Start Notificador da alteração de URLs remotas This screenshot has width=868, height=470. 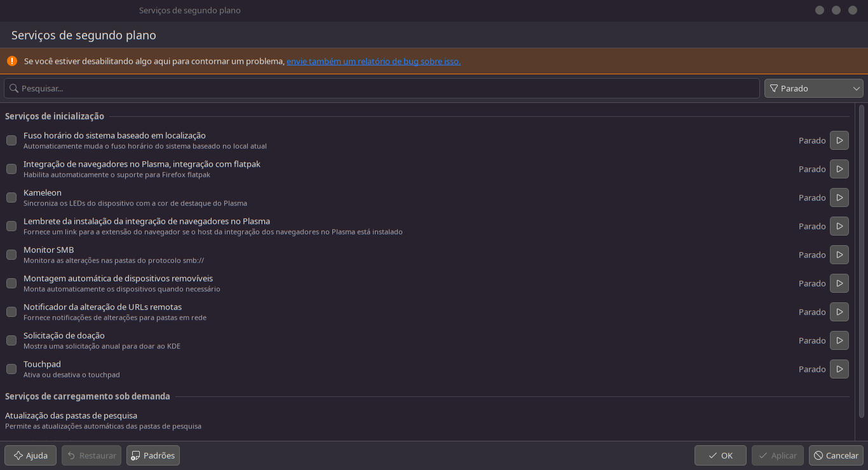839,312
